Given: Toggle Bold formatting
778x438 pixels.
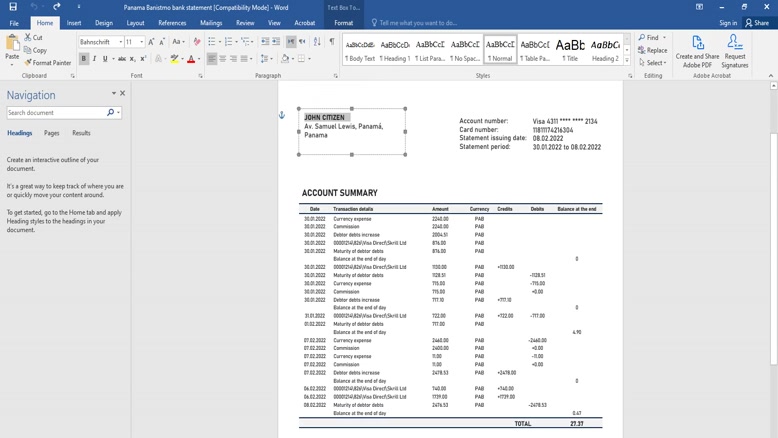Looking at the screenshot, I should coord(84,59).
